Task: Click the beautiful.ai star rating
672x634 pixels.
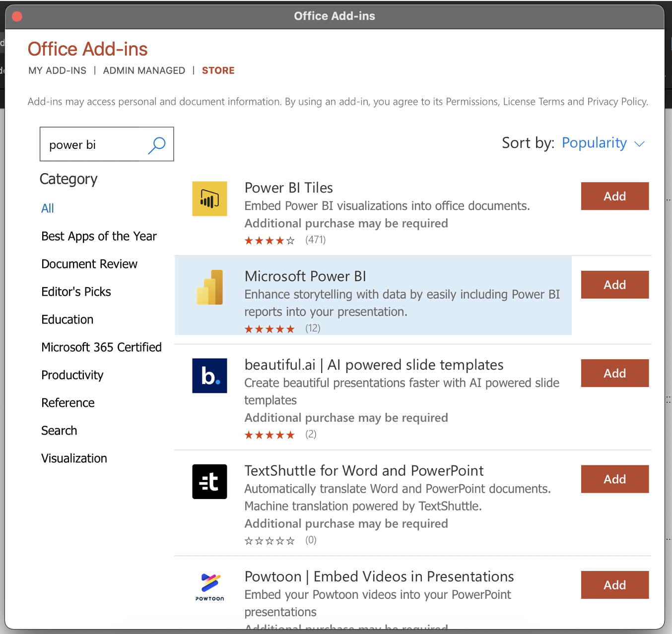Action: coord(269,435)
